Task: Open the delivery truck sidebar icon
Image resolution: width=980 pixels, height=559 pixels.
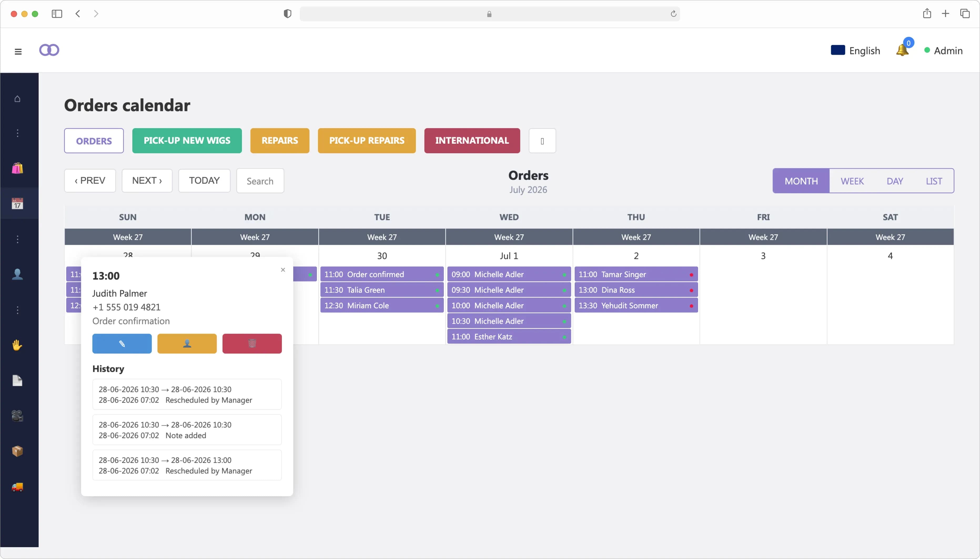Action: pos(17,487)
